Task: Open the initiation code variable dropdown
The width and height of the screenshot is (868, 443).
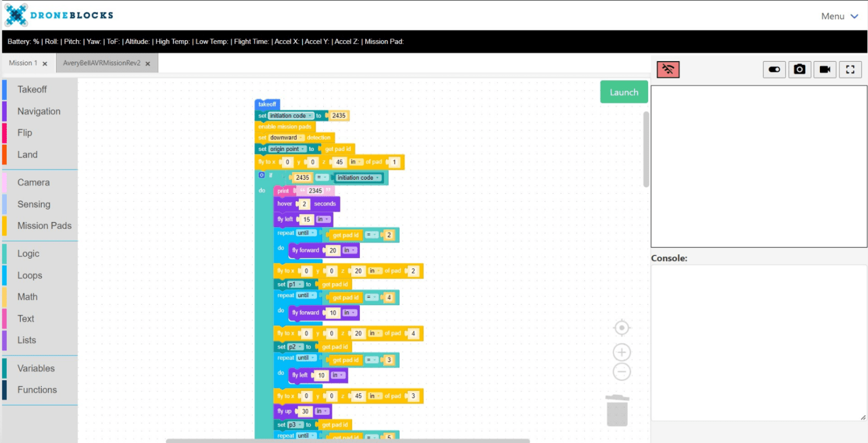Action: [x=310, y=116]
